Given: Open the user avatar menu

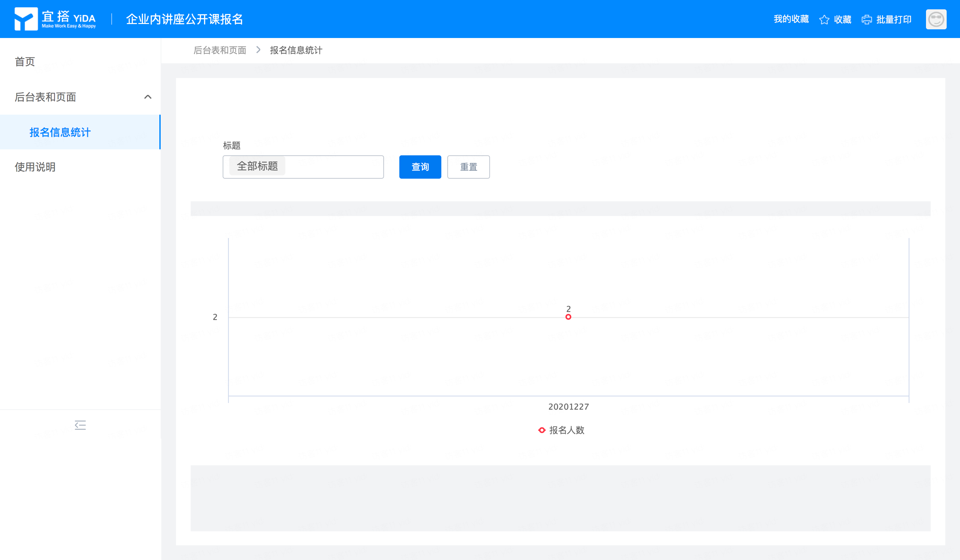Looking at the screenshot, I should [936, 19].
